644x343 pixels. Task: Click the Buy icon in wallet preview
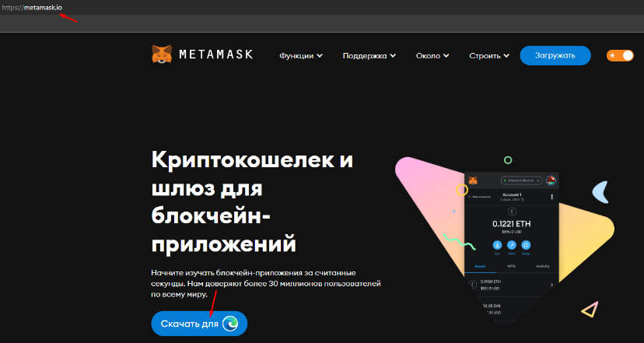497,245
